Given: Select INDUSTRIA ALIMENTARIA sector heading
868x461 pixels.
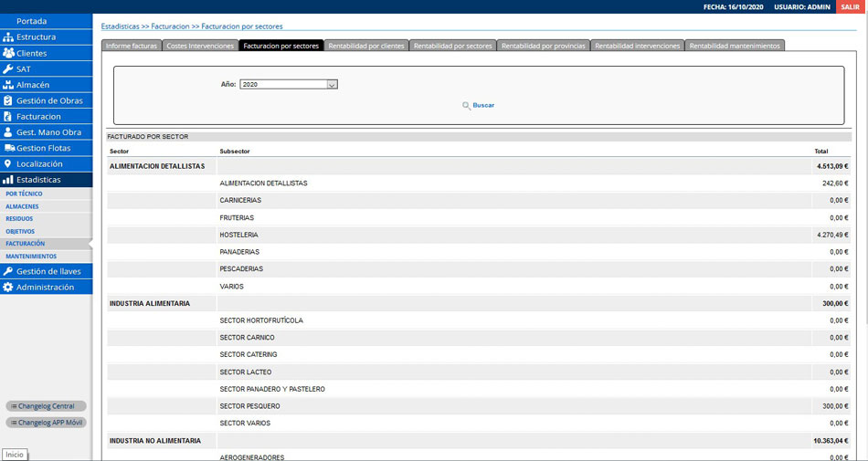Looking at the screenshot, I should pyautogui.click(x=150, y=303).
